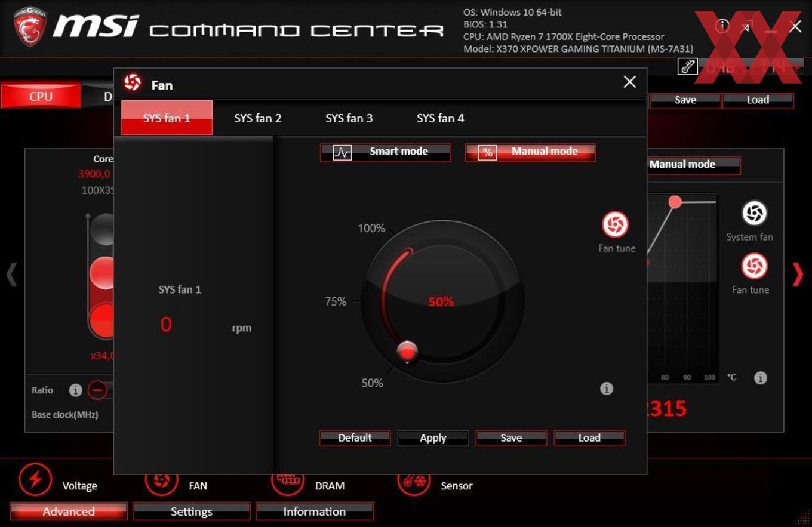Open the Information section
The image size is (812, 527).
314,511
